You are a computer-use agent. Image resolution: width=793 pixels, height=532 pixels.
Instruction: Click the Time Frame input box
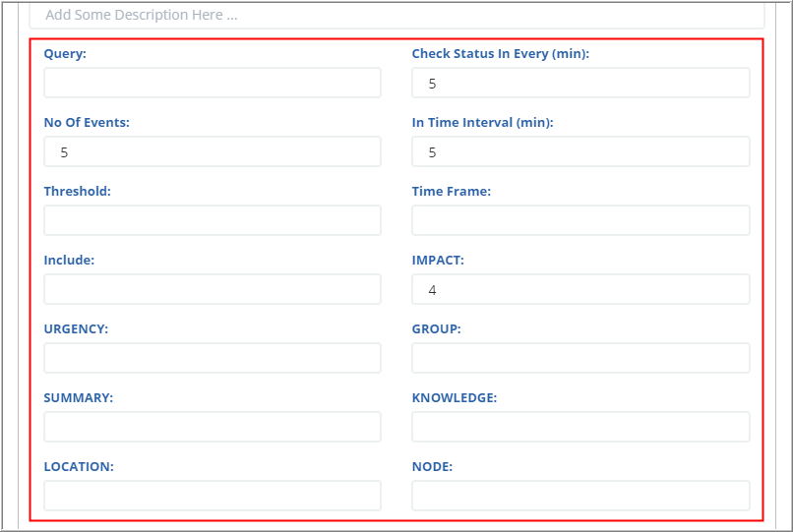(x=580, y=220)
